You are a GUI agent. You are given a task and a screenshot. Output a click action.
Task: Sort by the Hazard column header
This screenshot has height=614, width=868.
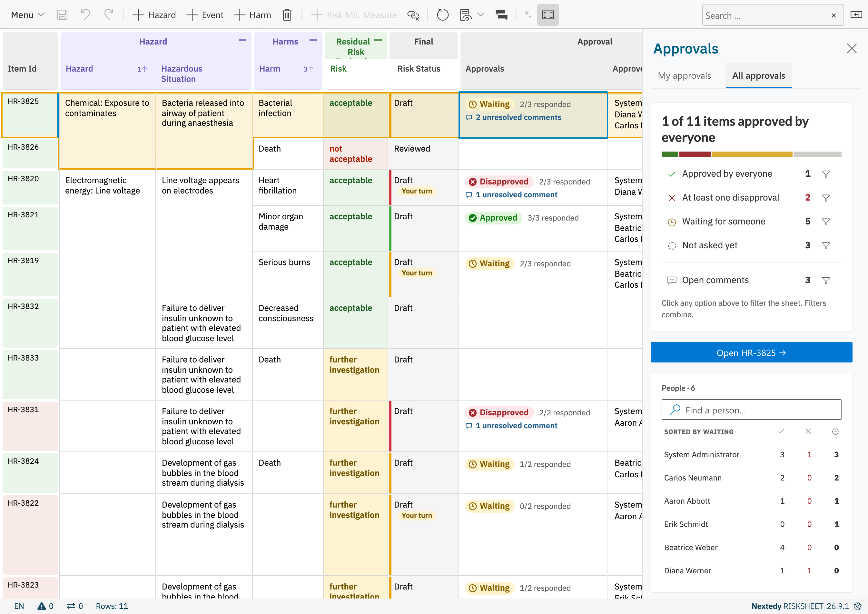click(x=79, y=69)
